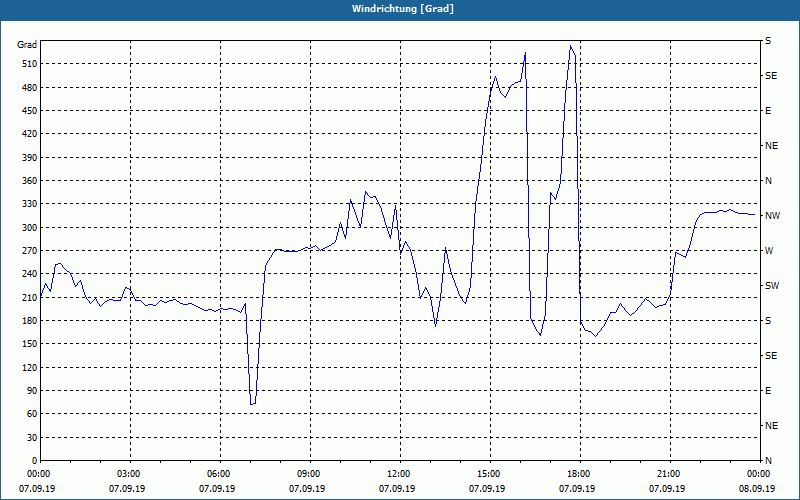The height and width of the screenshot is (500, 800).
Task: Select the Grad unit label on the Y axis
Action: [27, 45]
